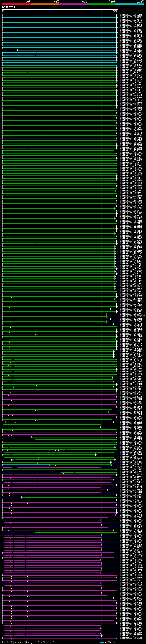The height and width of the screenshot is (644, 146).
Task: Open hit UniRef100_Q6PF93-2
Action: (x=132, y=316)
